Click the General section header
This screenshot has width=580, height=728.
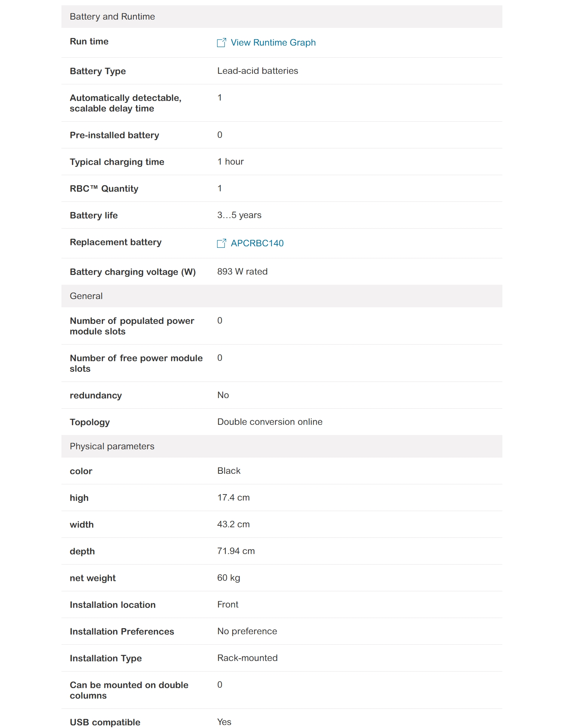[x=86, y=296]
